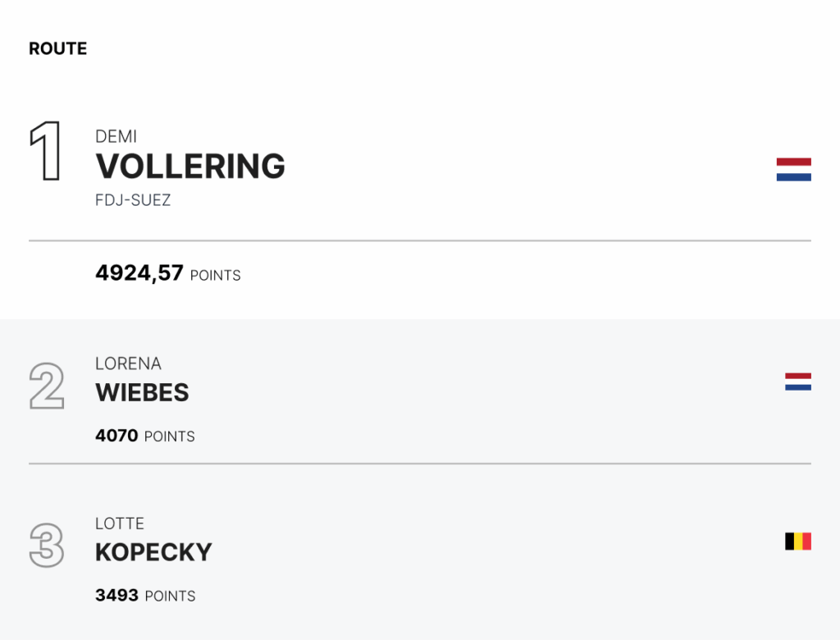The height and width of the screenshot is (640, 840).
Task: Click the 4924,57 points value
Action: 139,273
